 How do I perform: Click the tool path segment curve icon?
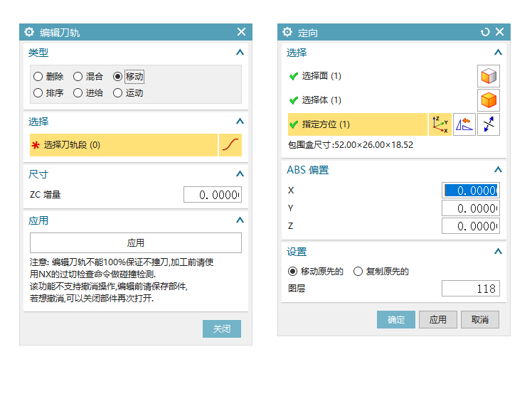[x=230, y=145]
